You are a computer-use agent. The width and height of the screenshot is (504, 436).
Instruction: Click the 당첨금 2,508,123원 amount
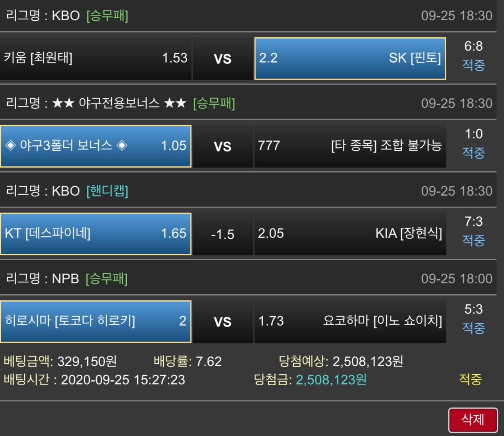click(x=310, y=380)
